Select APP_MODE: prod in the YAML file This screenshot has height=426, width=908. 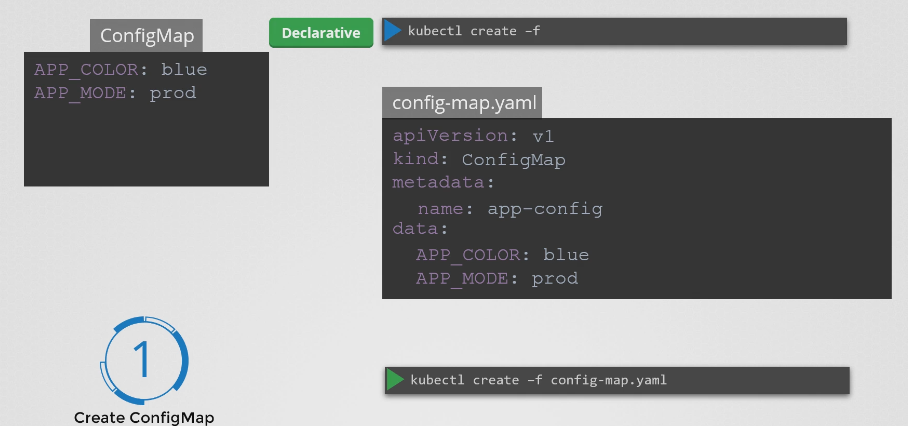coord(496,278)
